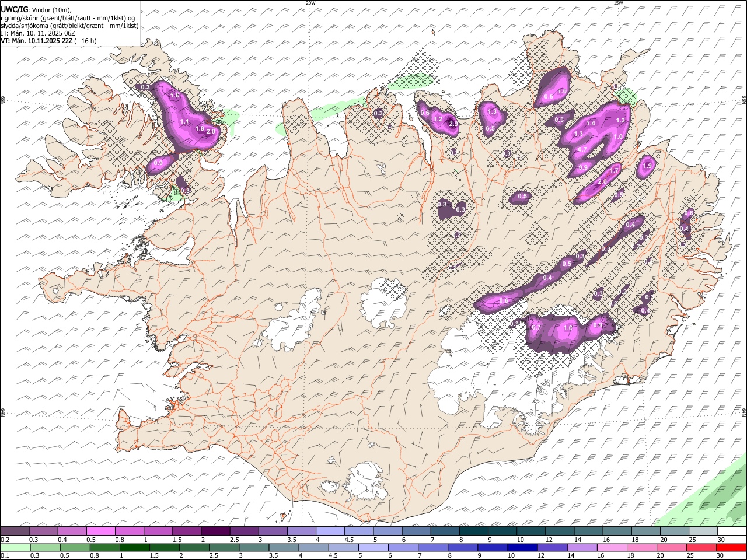The width and height of the screenshot is (747, 560).
Task: Click the upper legend swatch labeled 12
Action: click(x=560, y=531)
